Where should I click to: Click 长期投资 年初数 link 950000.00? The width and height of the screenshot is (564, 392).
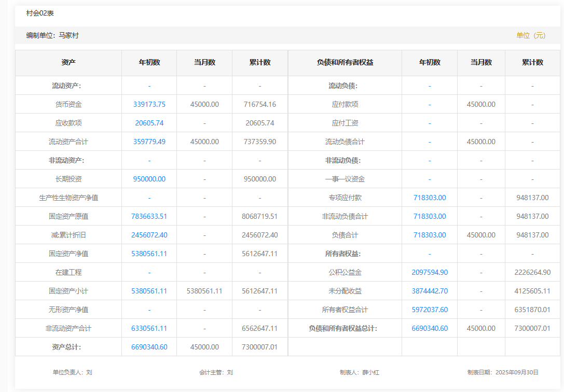click(149, 179)
